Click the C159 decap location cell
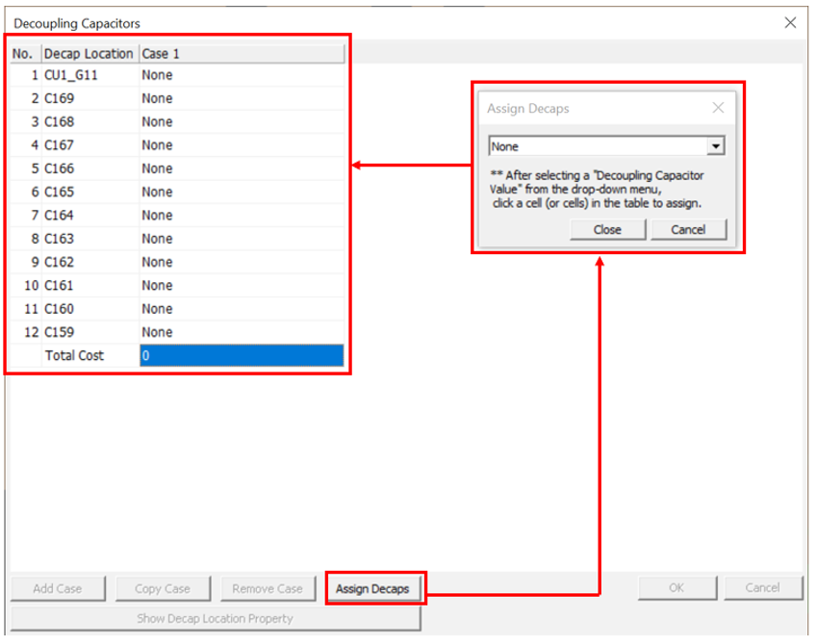 (x=89, y=332)
